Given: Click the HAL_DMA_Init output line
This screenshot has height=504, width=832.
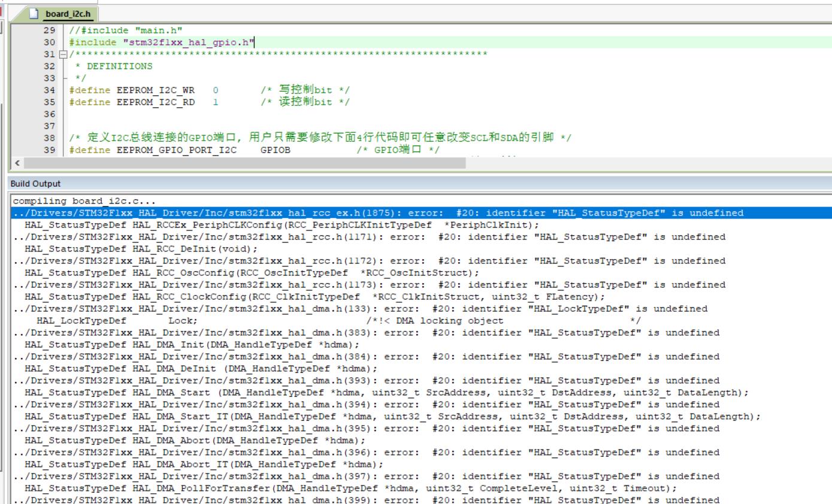Looking at the screenshot, I should pyautogui.click(x=192, y=345).
